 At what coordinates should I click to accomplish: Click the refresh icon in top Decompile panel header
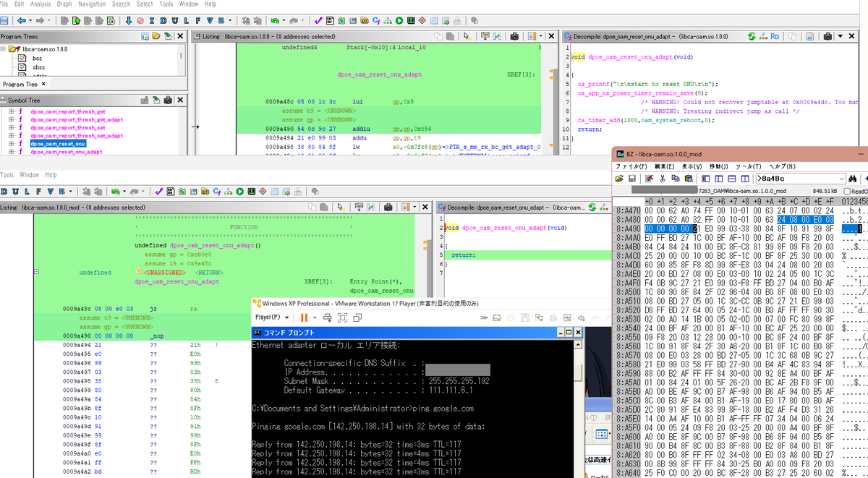(752, 35)
